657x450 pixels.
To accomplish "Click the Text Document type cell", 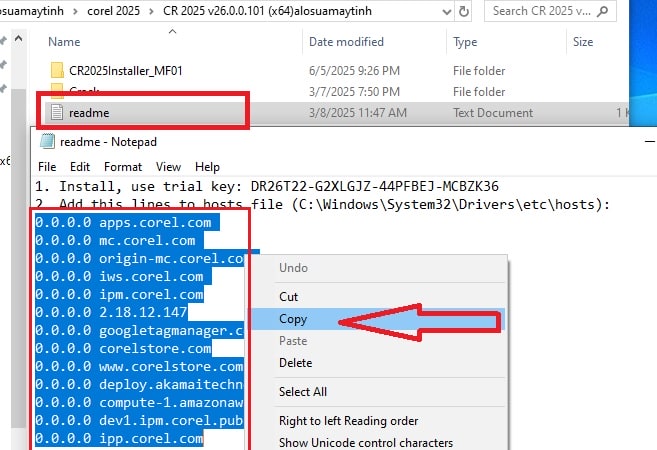I will point(493,113).
